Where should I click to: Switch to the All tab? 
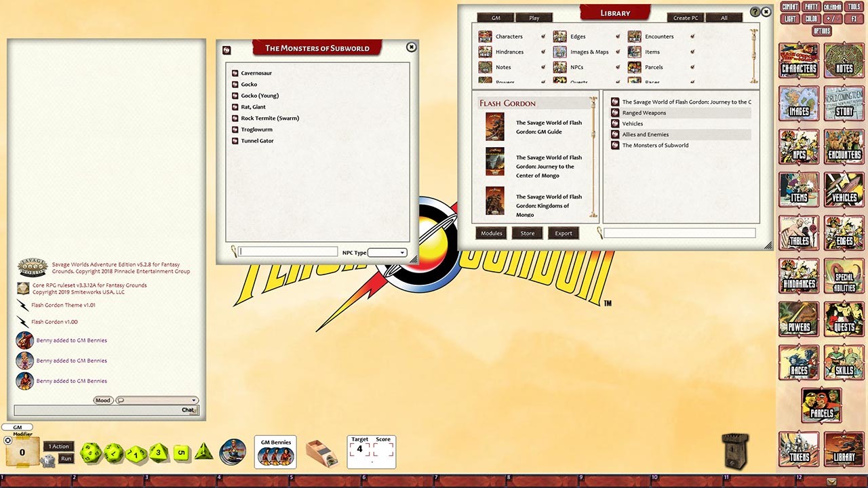point(724,17)
